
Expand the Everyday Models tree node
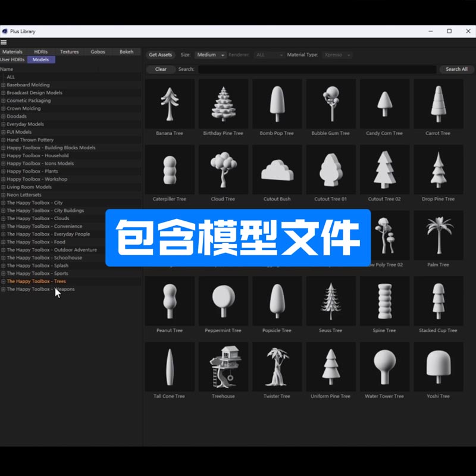[4, 124]
